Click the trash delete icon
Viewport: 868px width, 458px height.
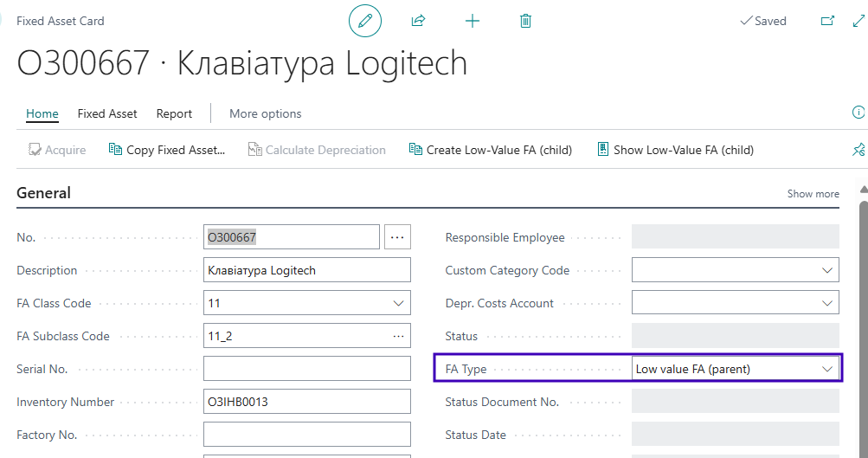(x=525, y=21)
